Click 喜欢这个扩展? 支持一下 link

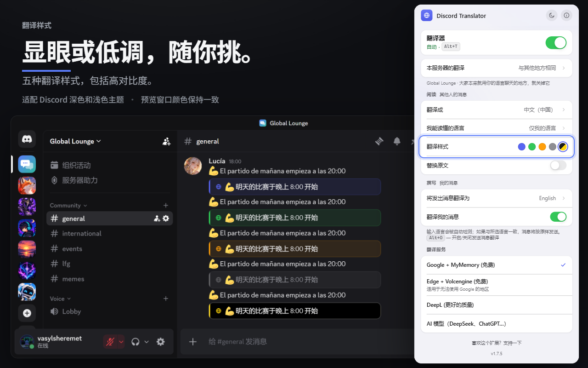[497, 343]
